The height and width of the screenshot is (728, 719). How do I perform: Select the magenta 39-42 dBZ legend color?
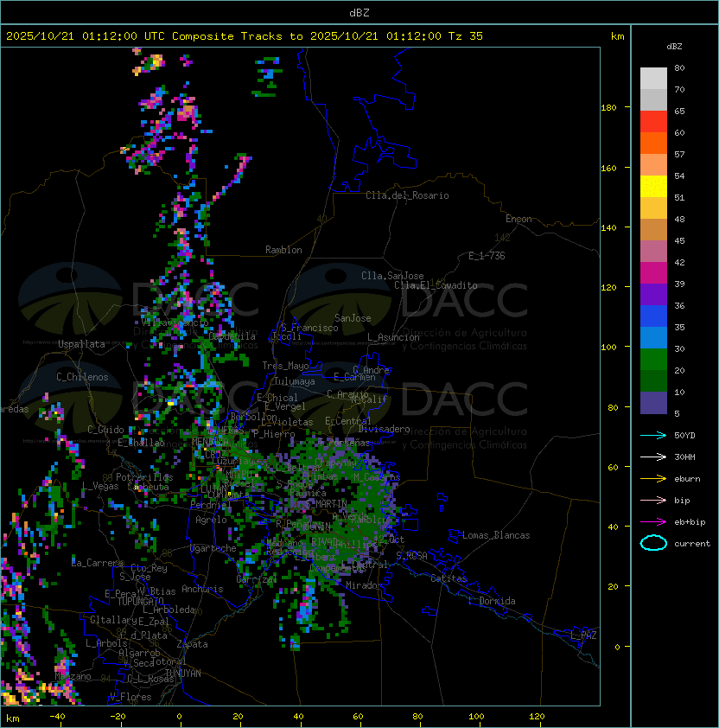click(x=653, y=273)
